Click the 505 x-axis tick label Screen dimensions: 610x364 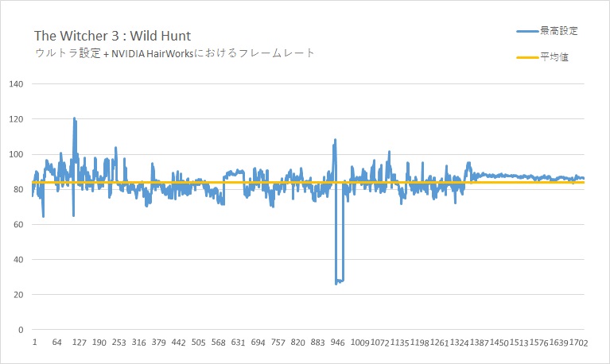click(x=198, y=343)
